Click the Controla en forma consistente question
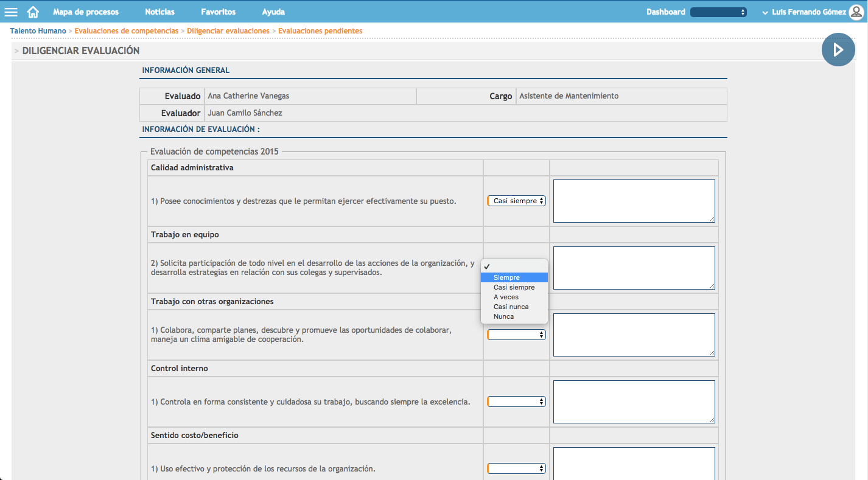The width and height of the screenshot is (868, 480). (310, 402)
